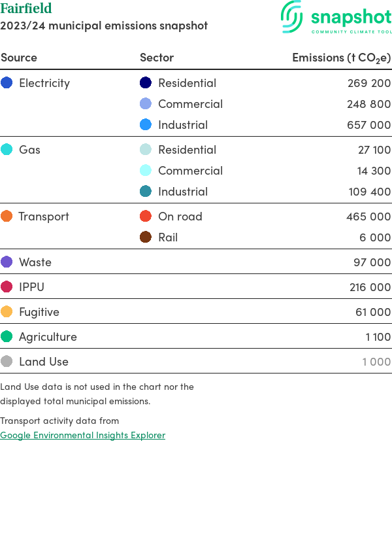Click the orange Transport source dot
This screenshot has height=556, width=392.
pyautogui.click(x=7, y=216)
